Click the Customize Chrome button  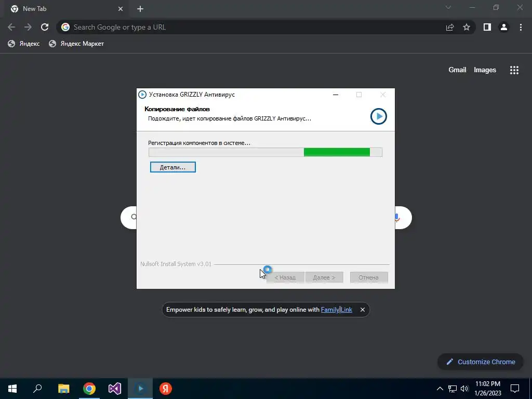point(481,362)
